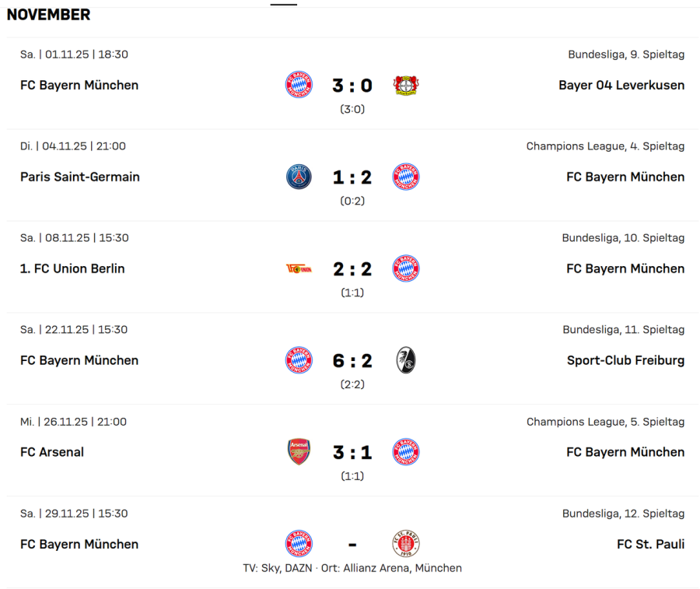The height and width of the screenshot is (589, 700).
Task: Click the FC St. Pauli club logo
Action: [x=406, y=544]
